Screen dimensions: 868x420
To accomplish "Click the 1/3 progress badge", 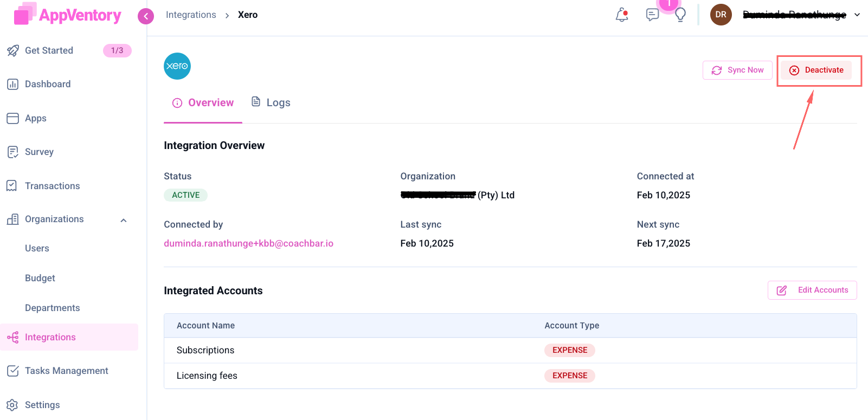I will click(117, 50).
